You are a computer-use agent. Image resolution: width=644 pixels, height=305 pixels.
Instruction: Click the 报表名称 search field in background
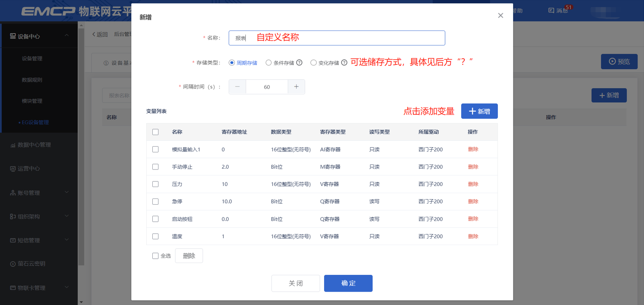117,95
